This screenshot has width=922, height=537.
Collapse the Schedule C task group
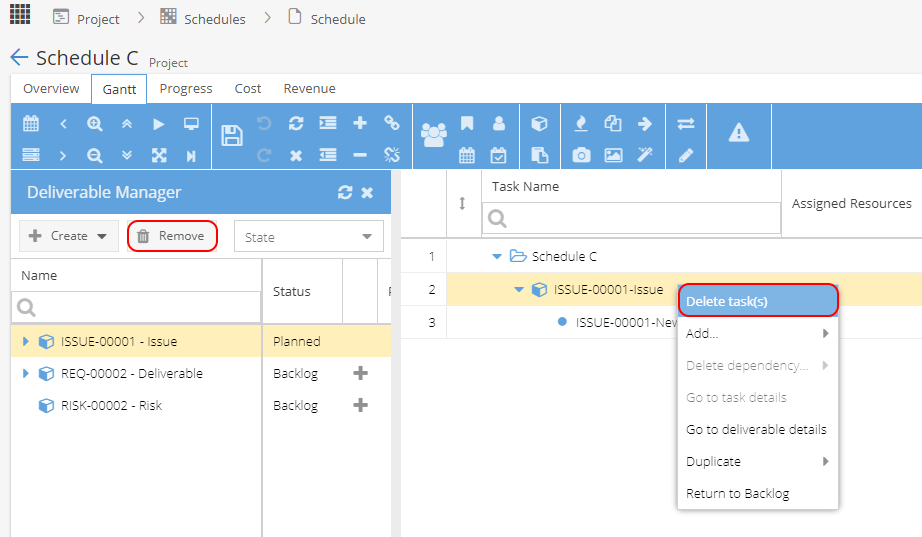click(x=497, y=256)
